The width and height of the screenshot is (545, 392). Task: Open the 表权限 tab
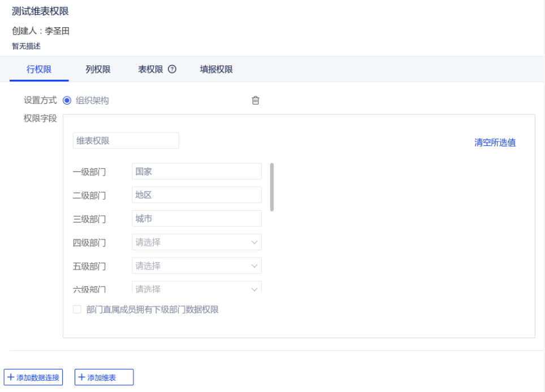point(150,69)
